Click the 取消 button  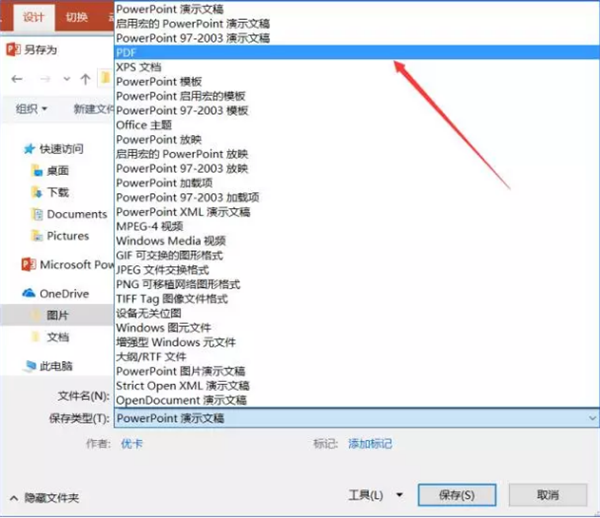point(548,495)
